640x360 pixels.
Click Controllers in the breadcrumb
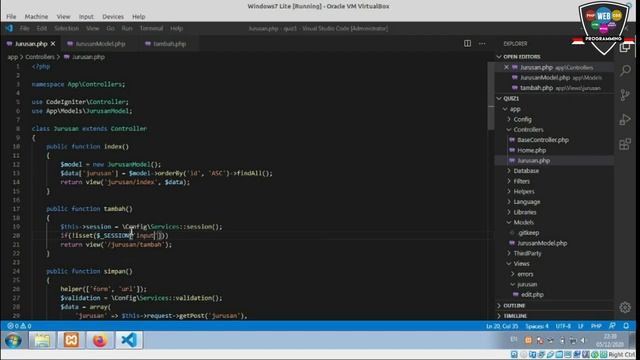[x=40, y=57]
